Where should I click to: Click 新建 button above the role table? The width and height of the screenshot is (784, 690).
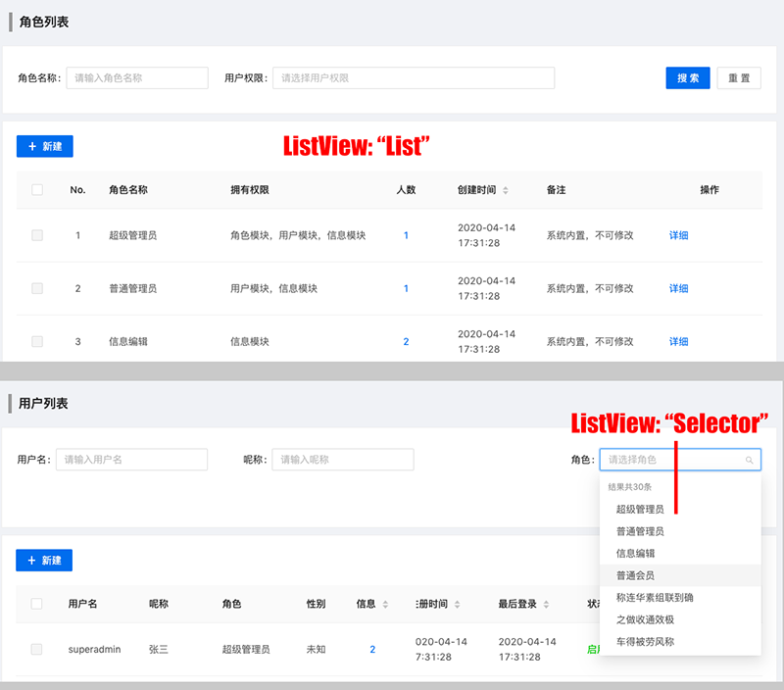click(x=44, y=146)
